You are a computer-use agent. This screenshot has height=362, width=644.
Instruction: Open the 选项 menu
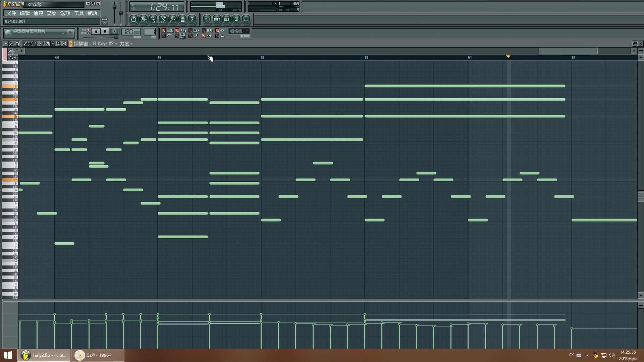[65, 13]
